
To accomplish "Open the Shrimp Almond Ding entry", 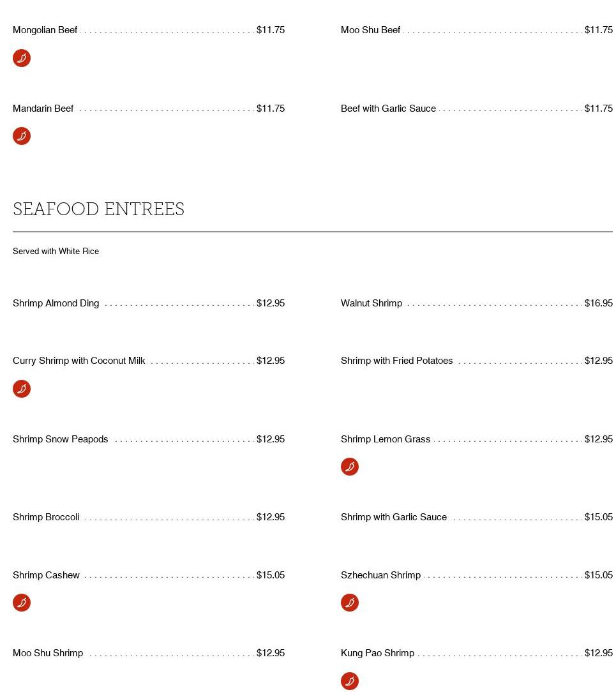I will (56, 303).
